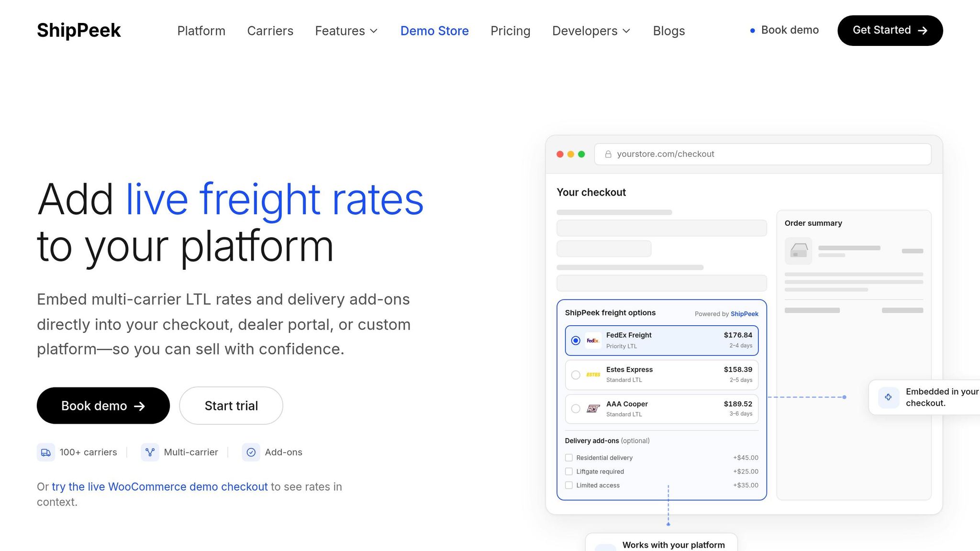Click the Powered by ShipPeek link
The width and height of the screenshot is (980, 551).
[x=726, y=314]
